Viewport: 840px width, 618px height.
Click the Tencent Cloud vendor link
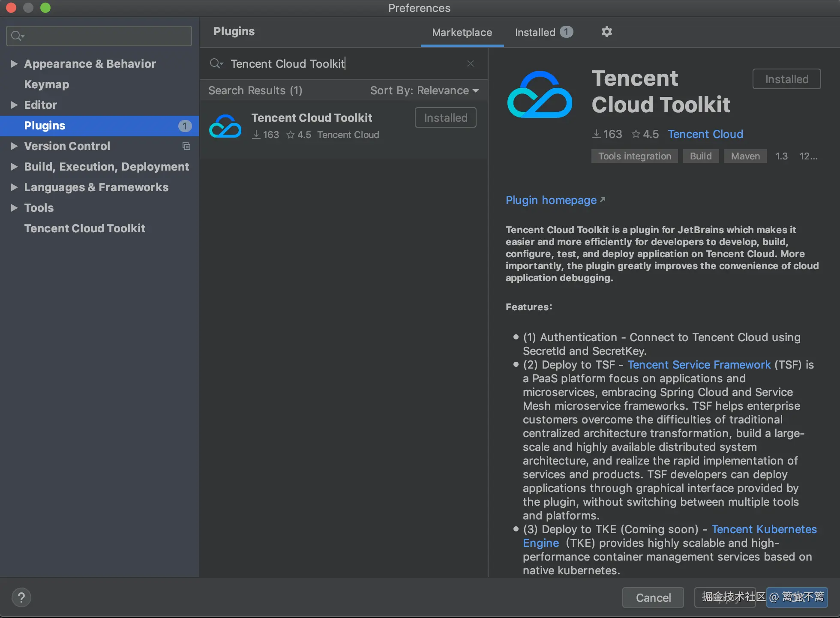point(705,134)
